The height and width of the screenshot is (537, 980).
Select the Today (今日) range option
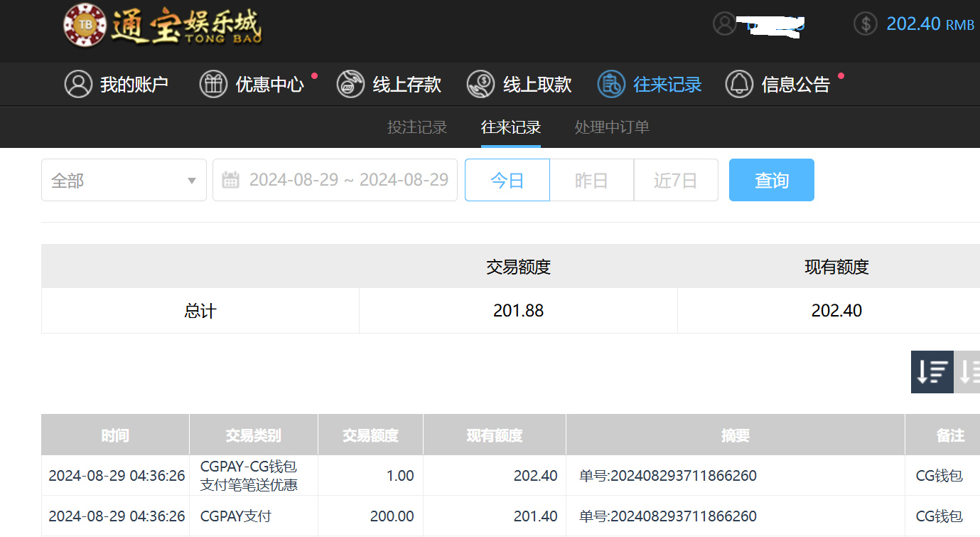[x=507, y=181]
